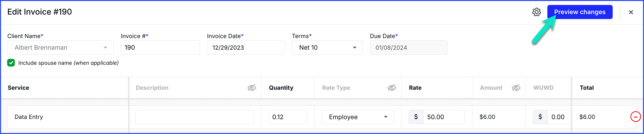Toggle Amount column visibility eye icon
Image resolution: width=644 pixels, height=134 pixels.
(516, 88)
